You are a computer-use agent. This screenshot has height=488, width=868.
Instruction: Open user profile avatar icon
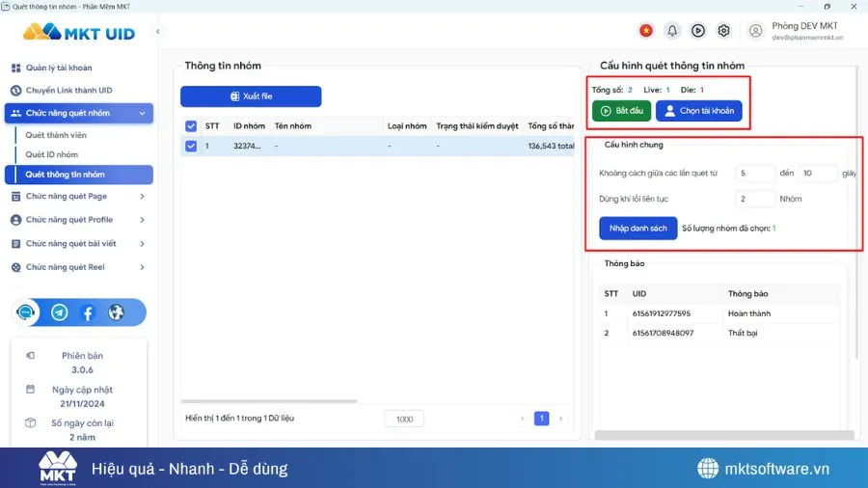(755, 31)
